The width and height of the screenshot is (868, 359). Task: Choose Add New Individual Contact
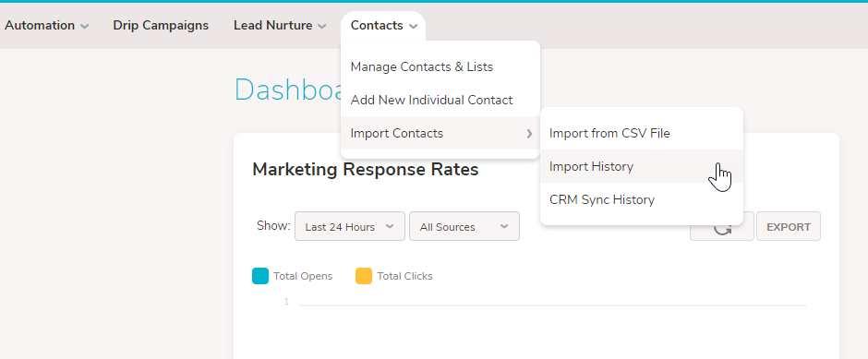440,100
